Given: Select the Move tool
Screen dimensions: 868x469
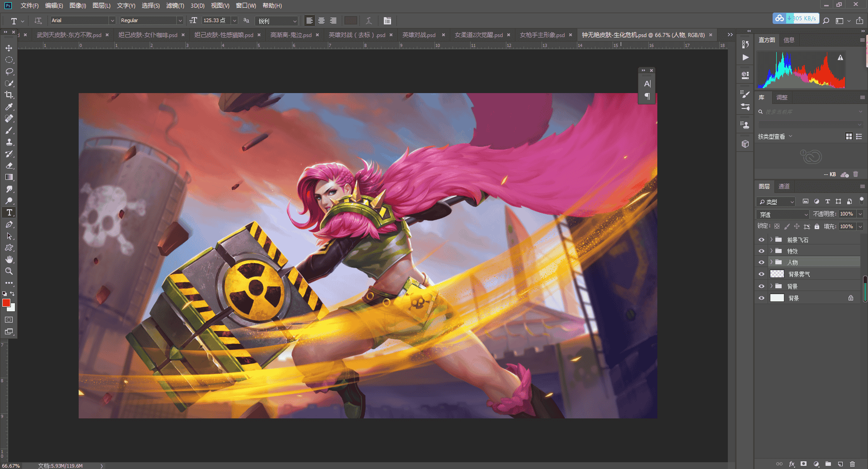Looking at the screenshot, I should [9, 48].
